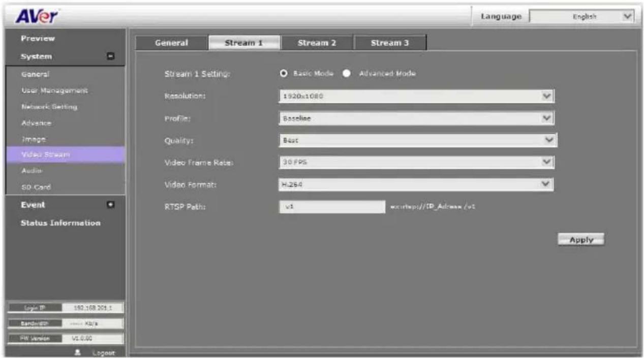Open General under System in sidebar
The width and height of the screenshot is (644, 358).
coord(36,74)
